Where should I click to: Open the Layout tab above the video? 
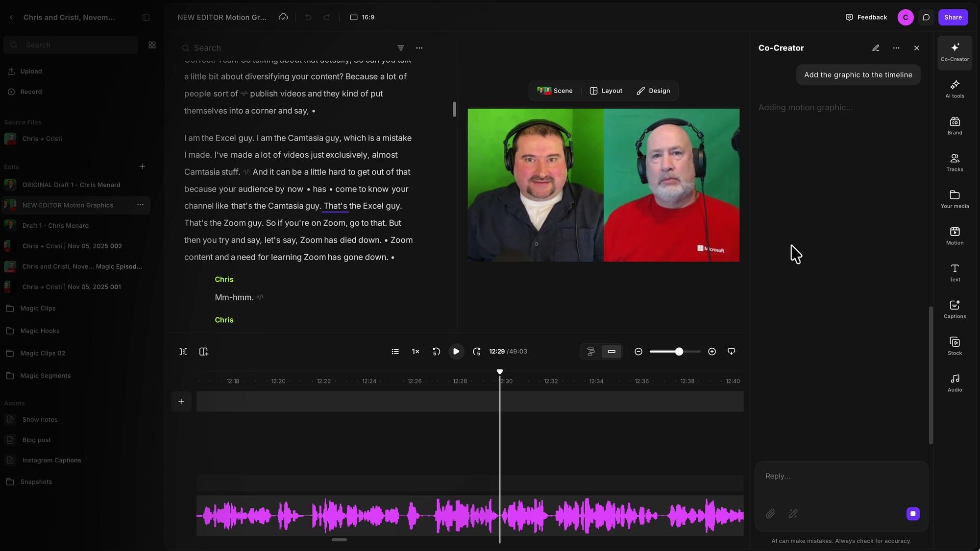tap(606, 91)
